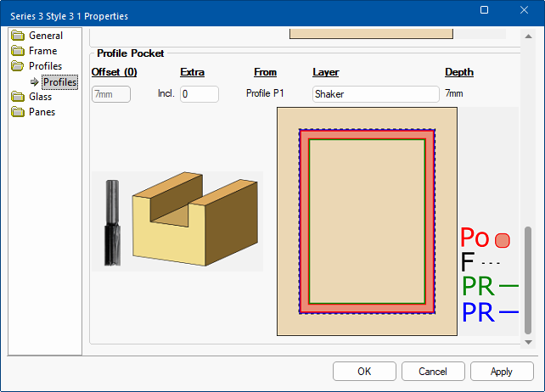This screenshot has height=392, width=545.
Task: Click the Layer header link
Action: 326,72
